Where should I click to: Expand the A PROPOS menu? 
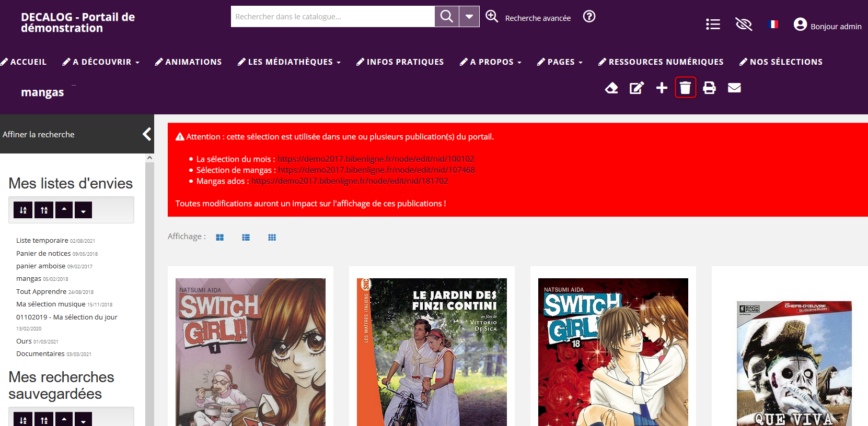point(496,62)
